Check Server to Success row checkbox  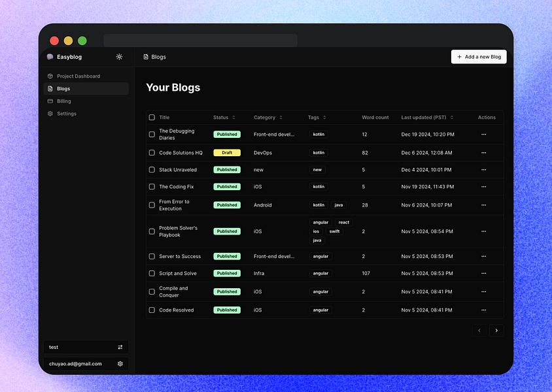point(152,256)
